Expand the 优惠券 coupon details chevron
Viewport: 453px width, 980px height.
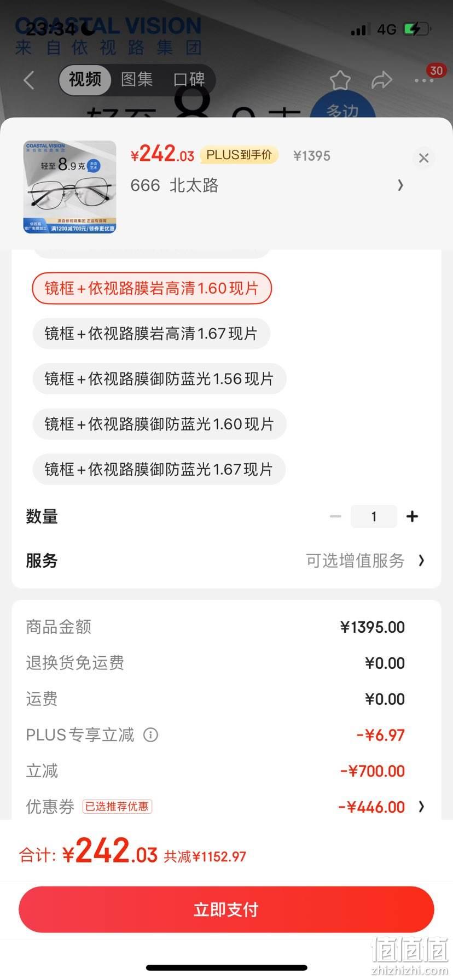click(x=421, y=807)
